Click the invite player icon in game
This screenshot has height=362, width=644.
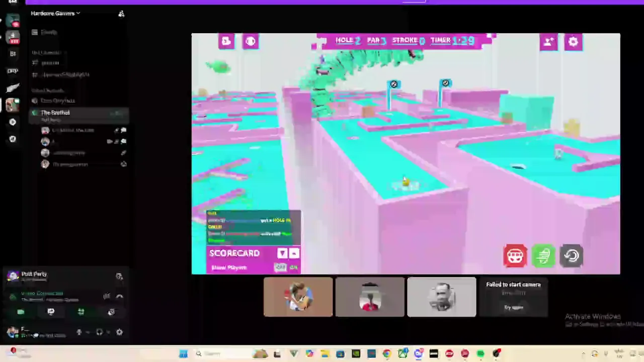548,42
